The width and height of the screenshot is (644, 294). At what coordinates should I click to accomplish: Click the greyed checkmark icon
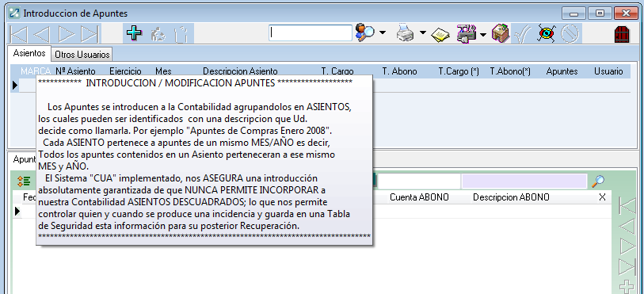[x=524, y=33]
